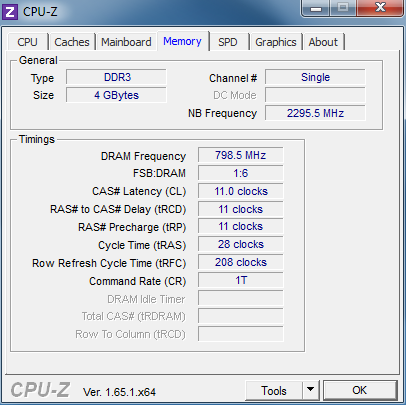Go to the SPD tab
The image size is (406, 405).
coord(228,42)
